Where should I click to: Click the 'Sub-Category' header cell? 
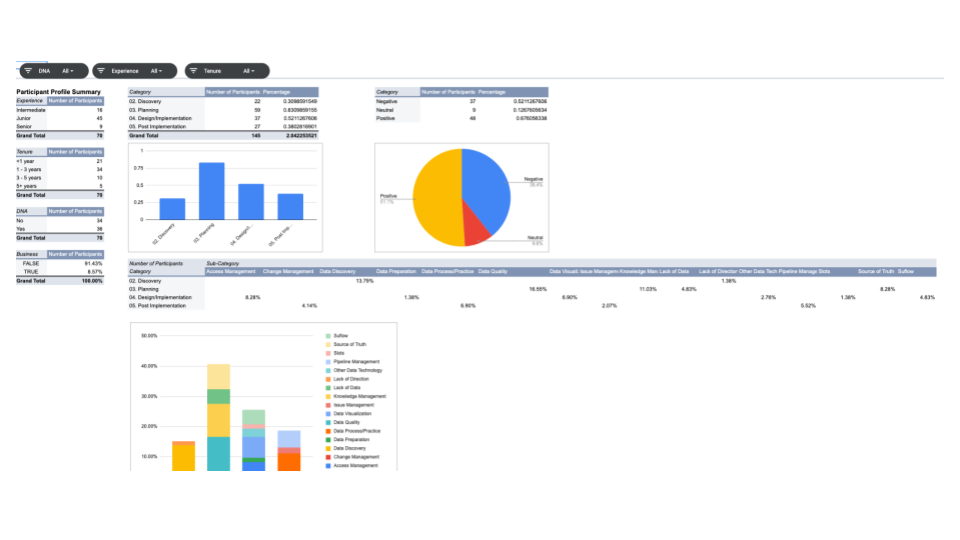223,264
